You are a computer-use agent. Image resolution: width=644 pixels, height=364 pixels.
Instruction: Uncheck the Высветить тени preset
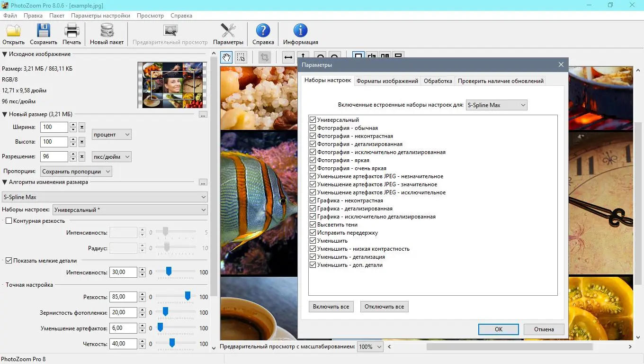(313, 225)
